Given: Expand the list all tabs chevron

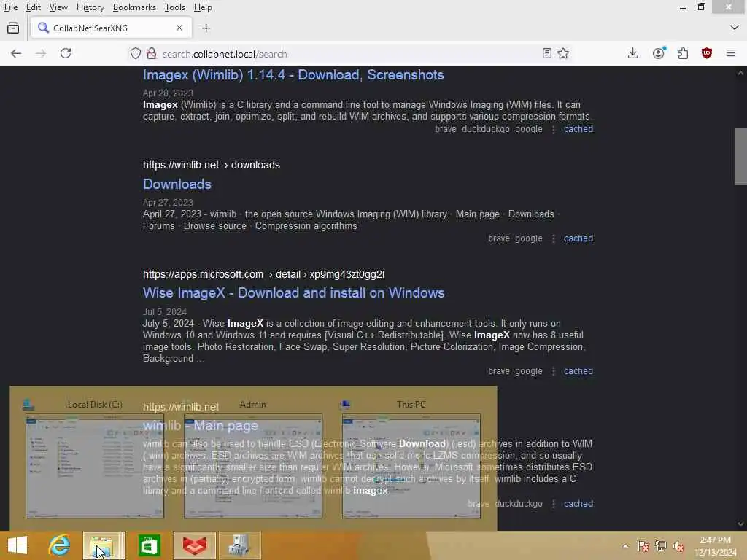Looking at the screenshot, I should 734,28.
